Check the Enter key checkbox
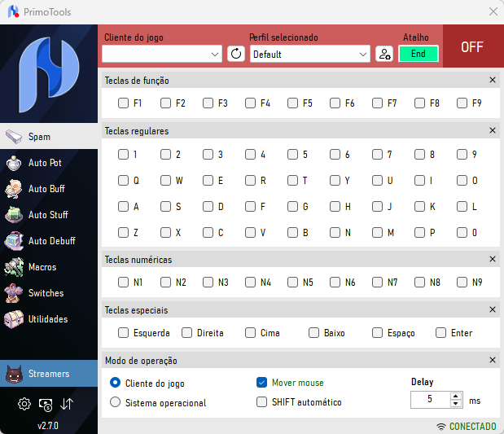 [440, 333]
